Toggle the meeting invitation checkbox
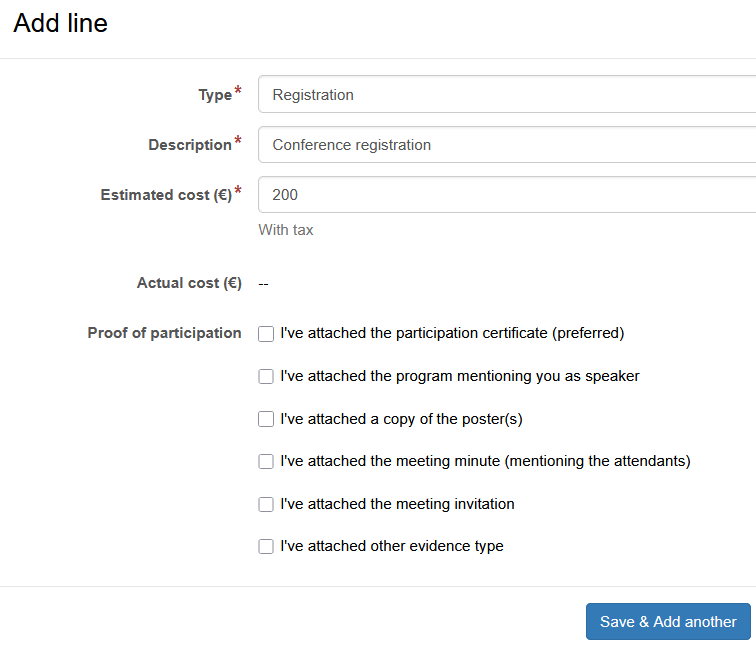 [266, 505]
